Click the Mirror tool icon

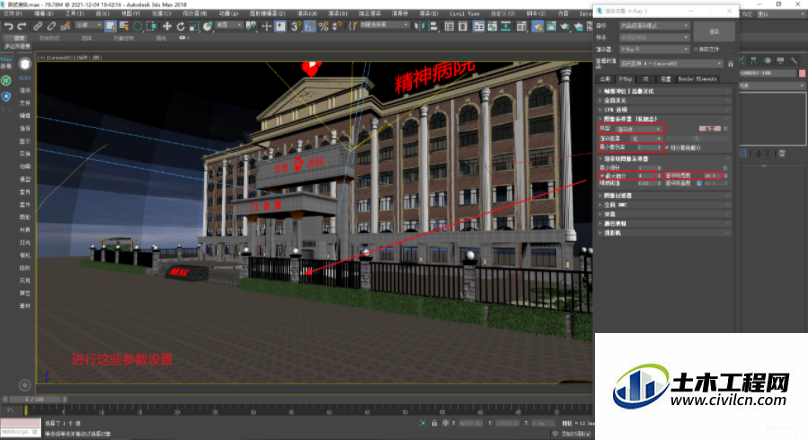pyautogui.click(x=419, y=26)
